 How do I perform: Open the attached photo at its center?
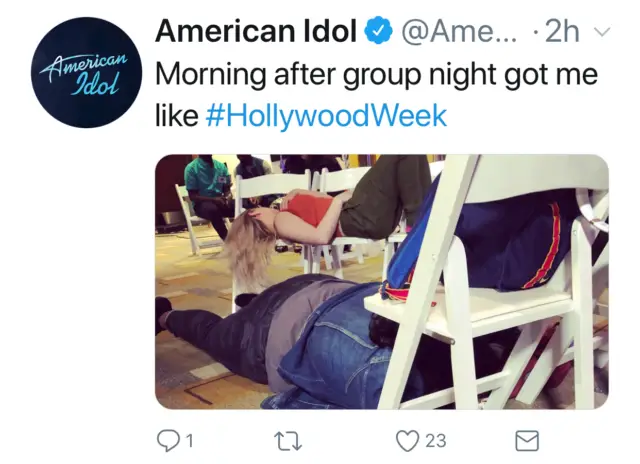tap(382, 282)
